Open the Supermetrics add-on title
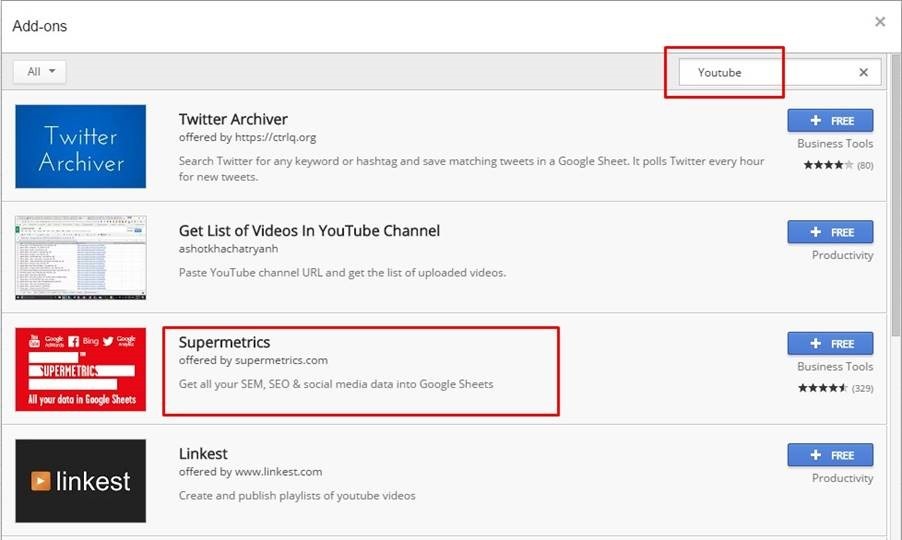902x540 pixels. click(x=224, y=342)
